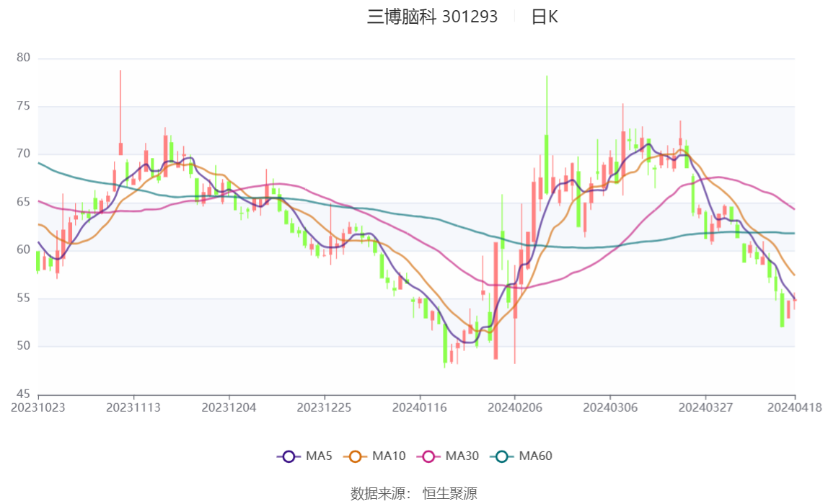Click the 20240206 date axis label
The image size is (828, 504).
click(515, 408)
